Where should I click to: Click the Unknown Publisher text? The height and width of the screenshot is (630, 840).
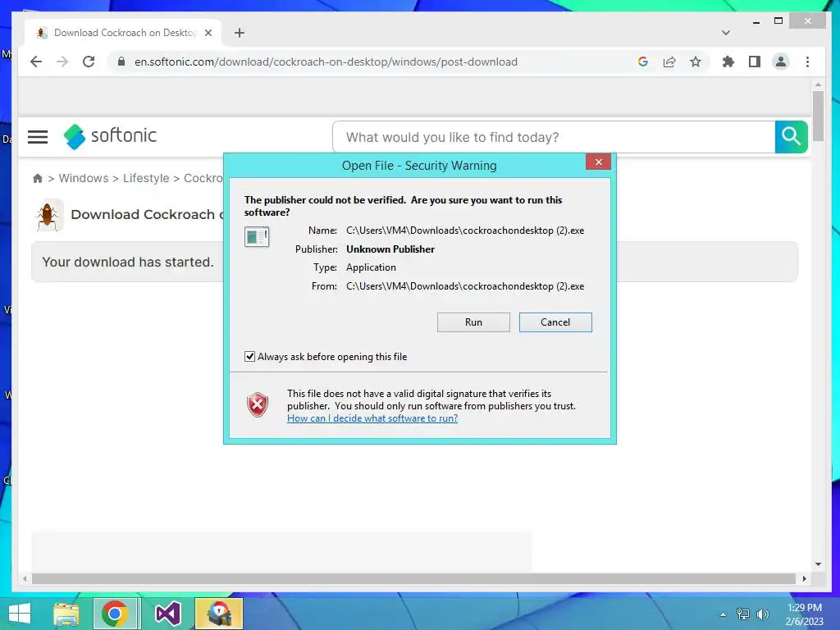click(x=390, y=249)
